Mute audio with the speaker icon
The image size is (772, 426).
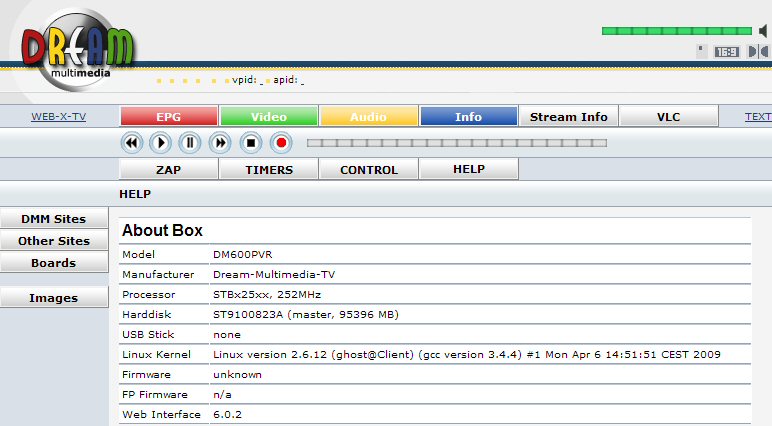pyautogui.click(x=763, y=31)
